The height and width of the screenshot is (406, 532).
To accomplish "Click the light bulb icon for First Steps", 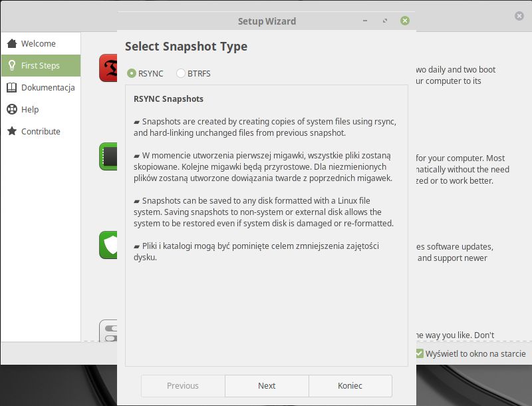I will (x=12, y=65).
